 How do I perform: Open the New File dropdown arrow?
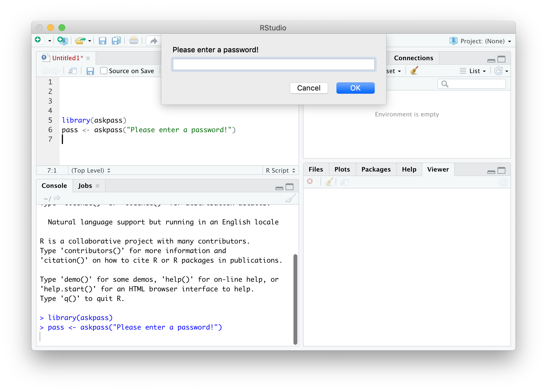pyautogui.click(x=50, y=41)
